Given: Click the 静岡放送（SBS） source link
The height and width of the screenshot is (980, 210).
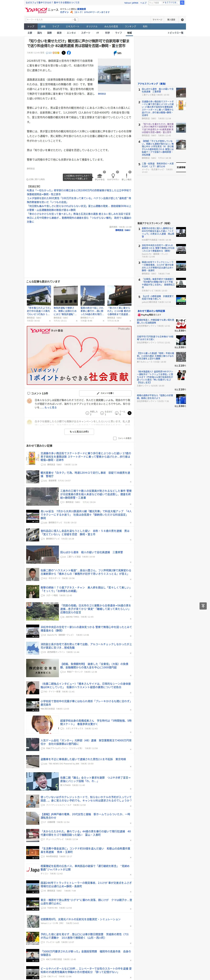Looking at the screenshot, I should click(123, 230).
